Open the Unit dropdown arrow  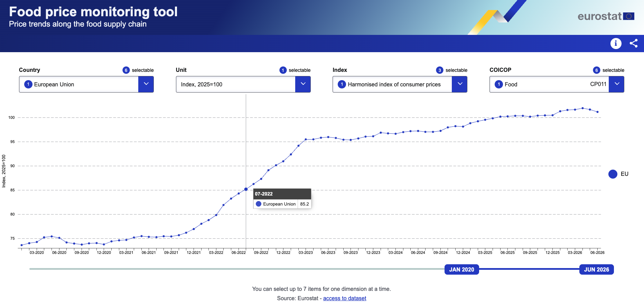[x=303, y=84]
